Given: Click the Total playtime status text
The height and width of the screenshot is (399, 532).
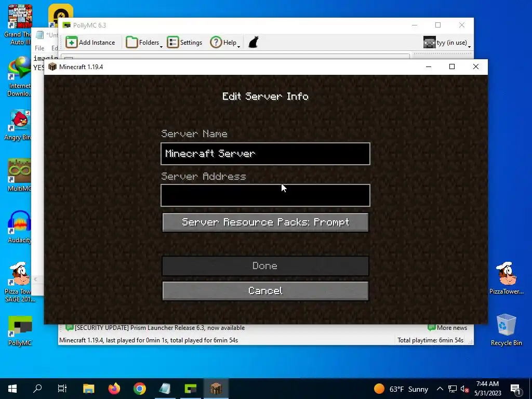Looking at the screenshot, I should 430,340.
